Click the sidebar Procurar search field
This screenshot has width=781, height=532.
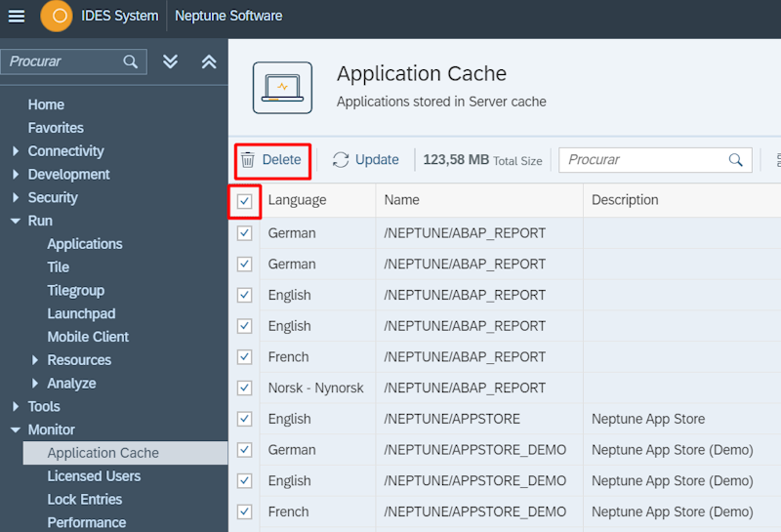pos(63,61)
